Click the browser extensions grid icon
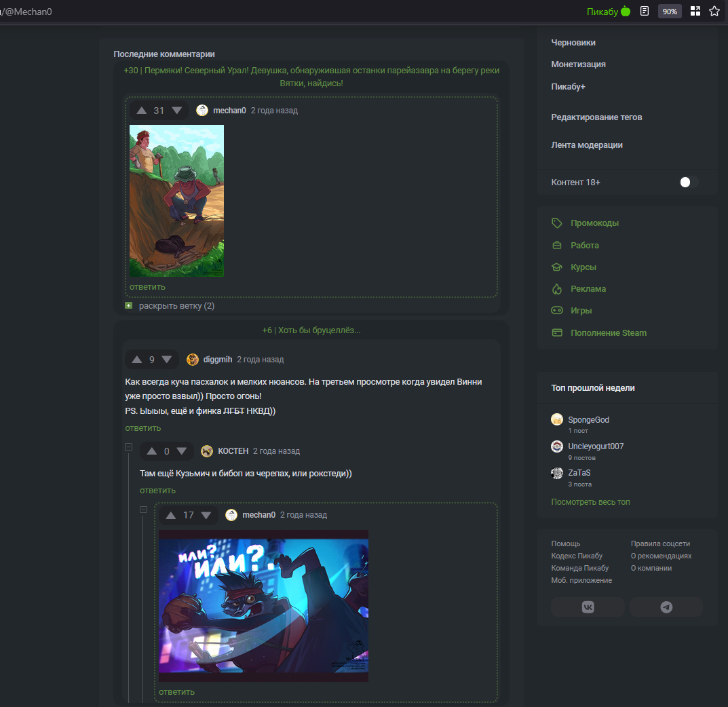 point(695,11)
